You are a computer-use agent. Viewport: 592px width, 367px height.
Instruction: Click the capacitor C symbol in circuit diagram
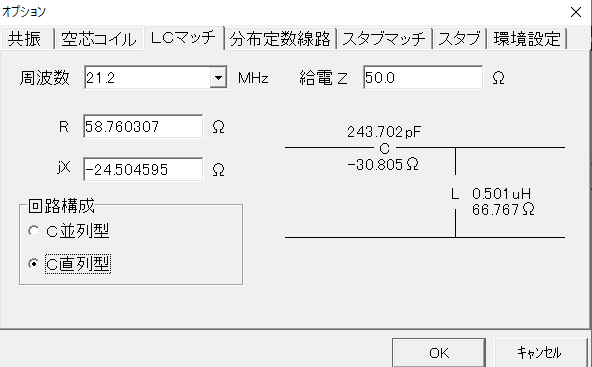point(384,148)
